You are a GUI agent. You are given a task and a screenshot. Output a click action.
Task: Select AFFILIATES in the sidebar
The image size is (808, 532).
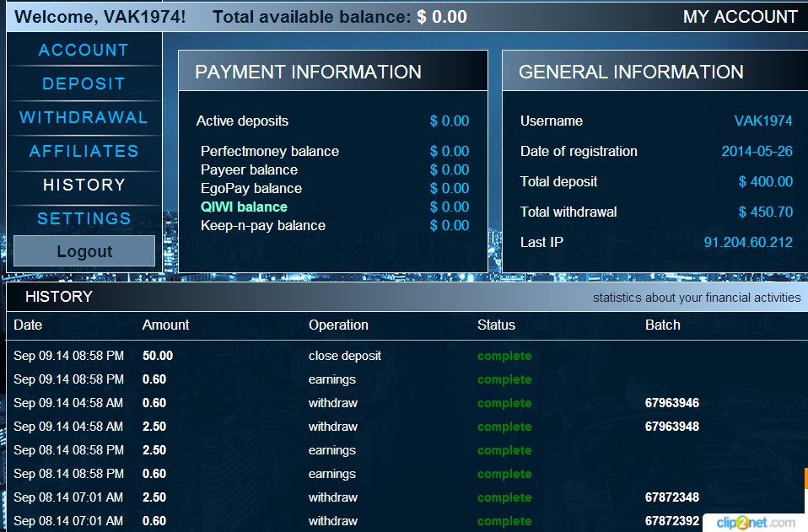[83, 151]
